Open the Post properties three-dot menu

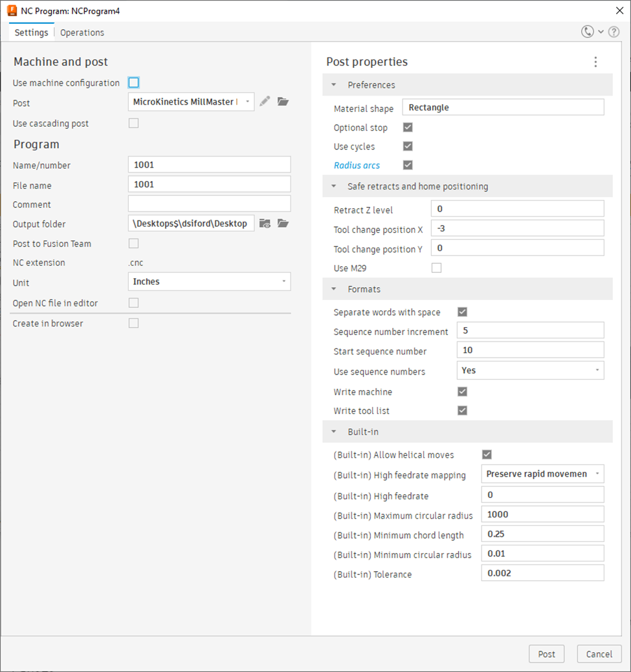(595, 62)
